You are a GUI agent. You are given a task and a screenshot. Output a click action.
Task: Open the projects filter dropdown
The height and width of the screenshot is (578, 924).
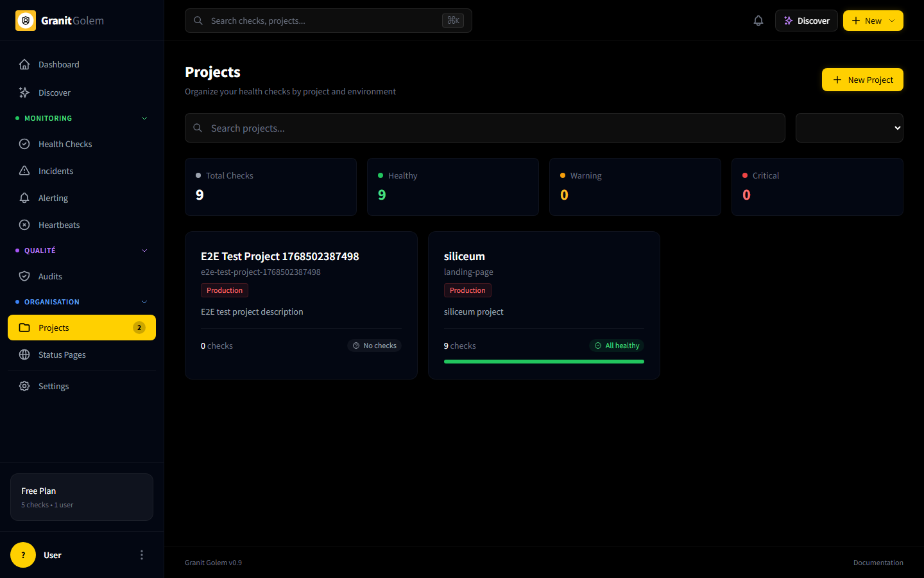850,128
